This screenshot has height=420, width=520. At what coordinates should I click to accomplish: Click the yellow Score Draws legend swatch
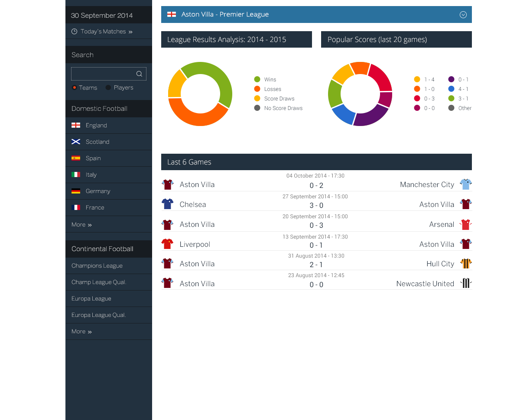click(257, 98)
